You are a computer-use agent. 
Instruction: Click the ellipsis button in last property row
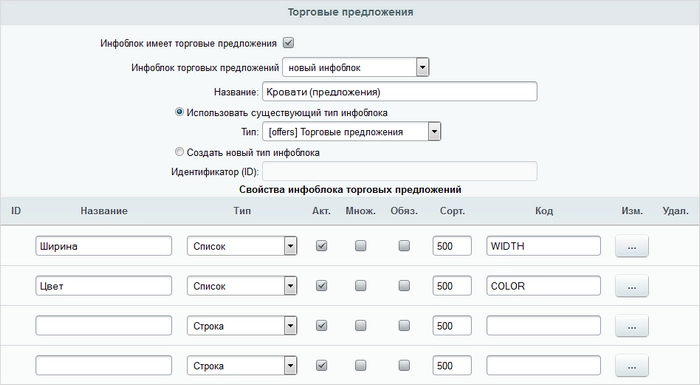[x=631, y=366]
